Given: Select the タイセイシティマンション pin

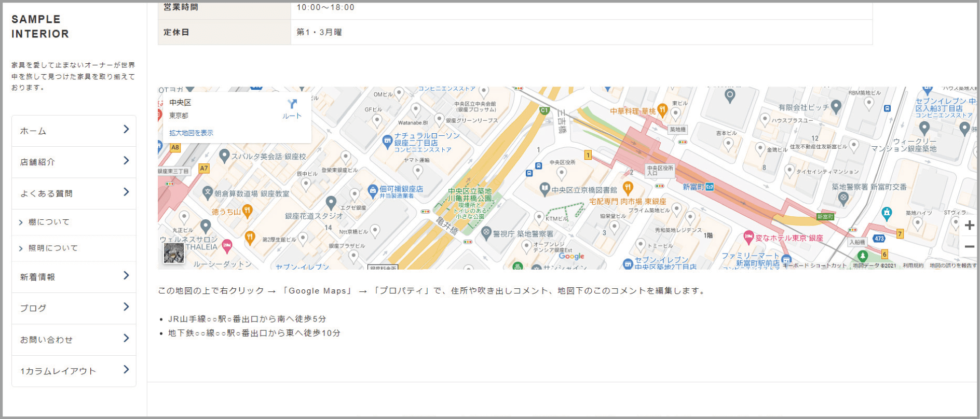Looking at the screenshot, I should tap(790, 170).
